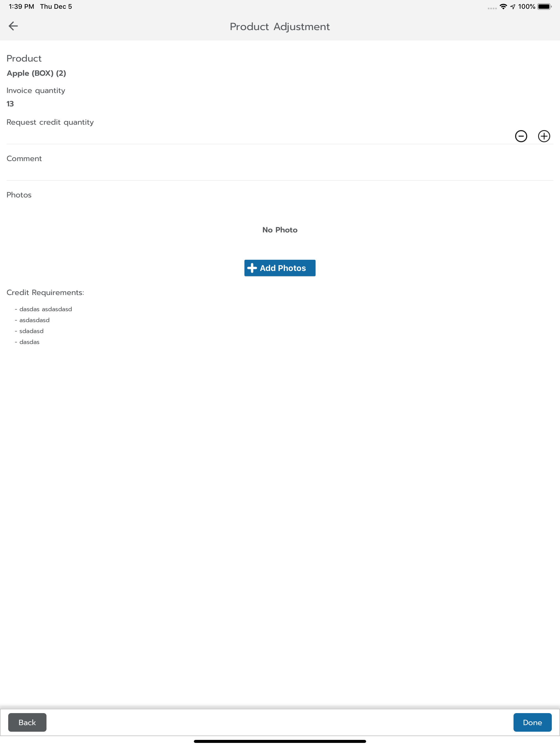Screen dimensions: 560x747
Task: Tap the 'No Photo' placeholder text
Action: 280,230
